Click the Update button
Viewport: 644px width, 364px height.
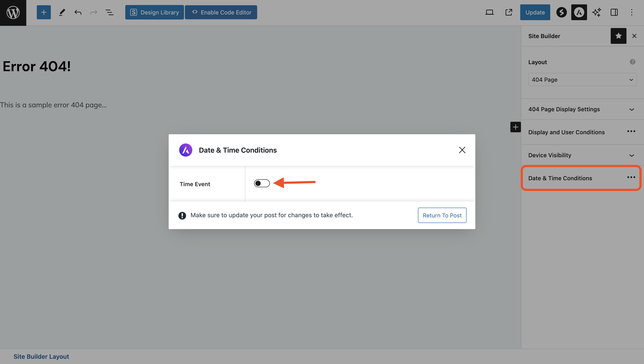pos(535,12)
